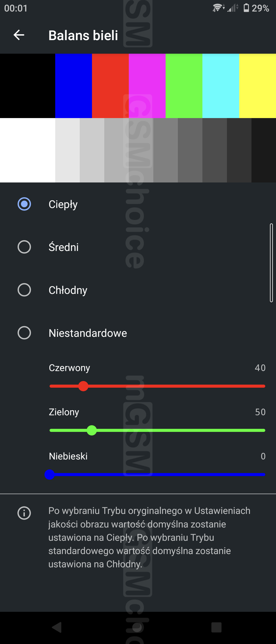Click the vertical scrollbar on the right

click(271, 263)
